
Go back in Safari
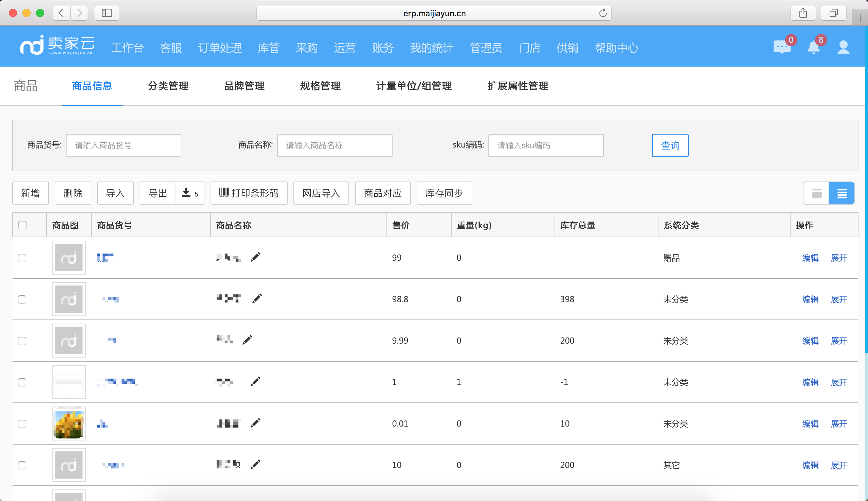61,13
